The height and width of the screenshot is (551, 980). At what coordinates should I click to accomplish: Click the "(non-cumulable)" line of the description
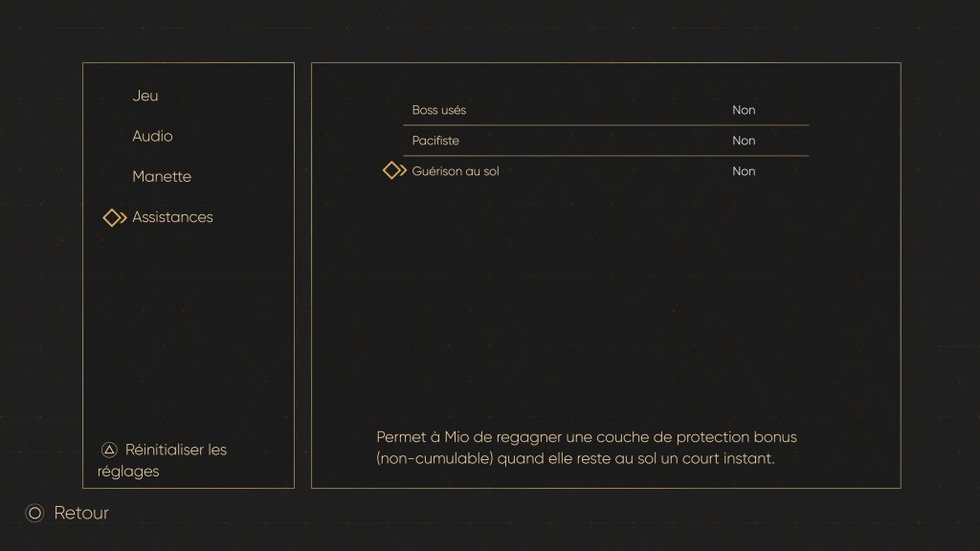[574, 458]
